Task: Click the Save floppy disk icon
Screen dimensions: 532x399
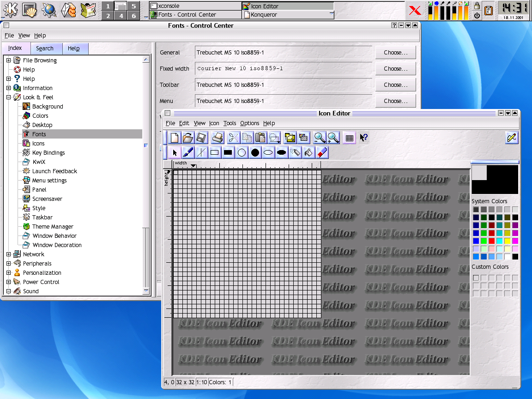Action: [201, 138]
